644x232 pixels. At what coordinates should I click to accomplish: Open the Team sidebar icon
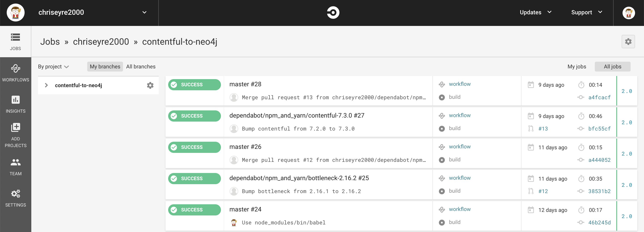pos(15,162)
